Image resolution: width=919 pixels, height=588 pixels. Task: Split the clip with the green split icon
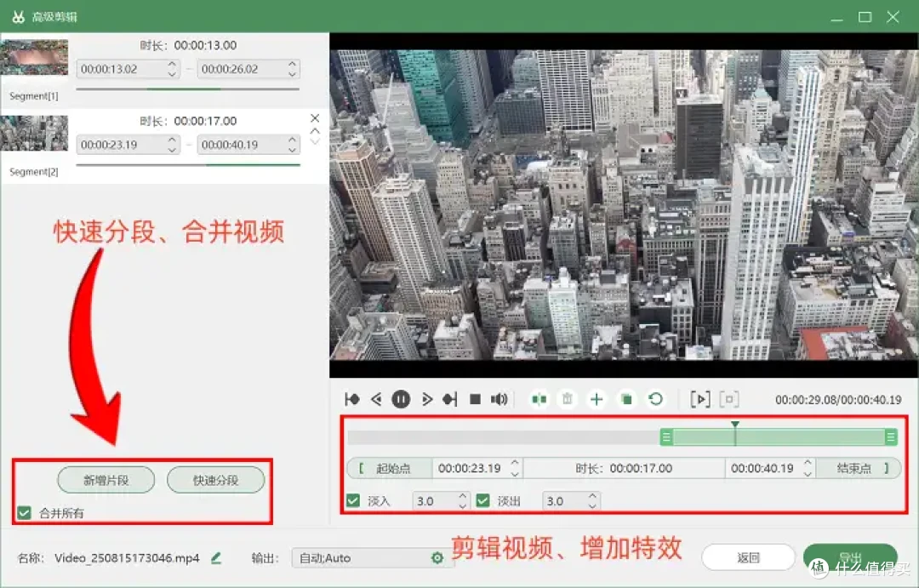click(x=539, y=399)
